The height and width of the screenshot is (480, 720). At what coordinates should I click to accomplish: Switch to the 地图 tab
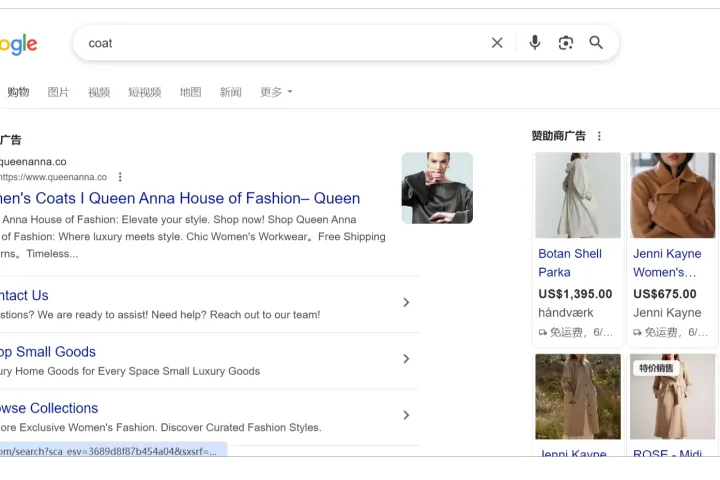point(191,92)
